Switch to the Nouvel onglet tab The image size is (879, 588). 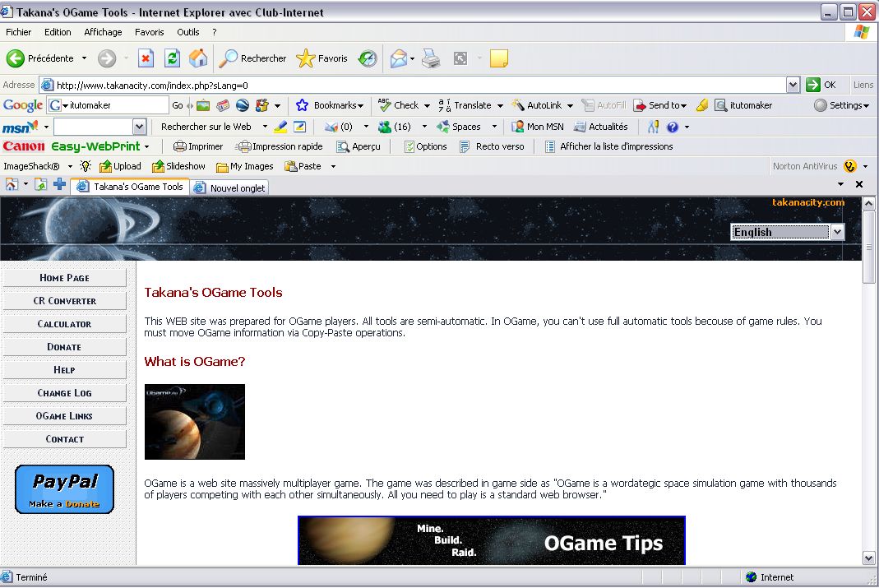point(231,188)
